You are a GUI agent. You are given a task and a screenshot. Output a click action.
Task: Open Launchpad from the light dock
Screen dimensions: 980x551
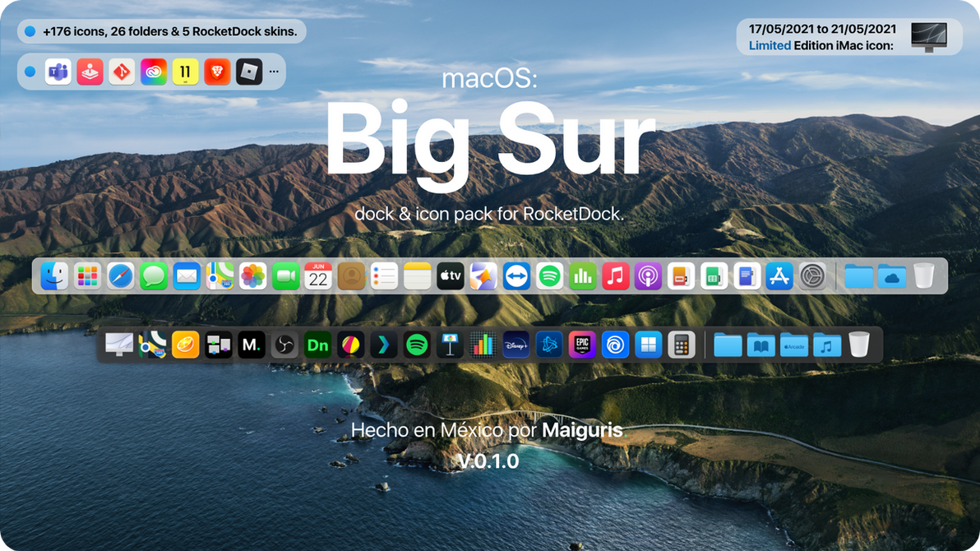point(87,275)
